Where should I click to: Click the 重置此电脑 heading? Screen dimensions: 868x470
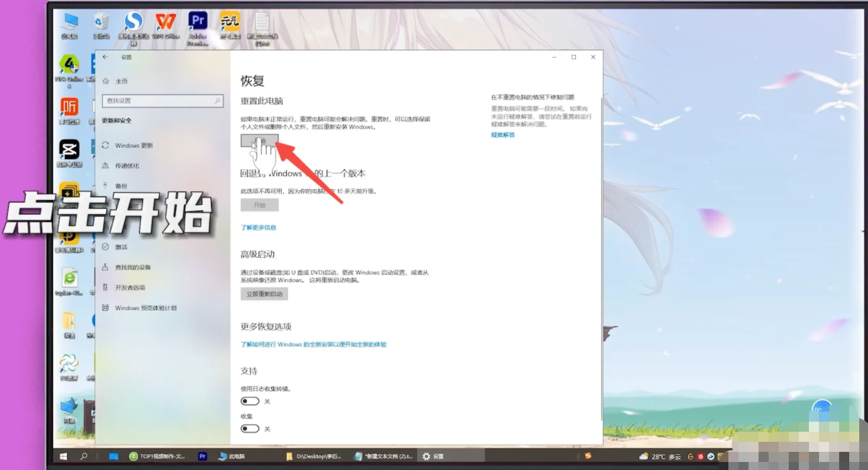point(262,101)
